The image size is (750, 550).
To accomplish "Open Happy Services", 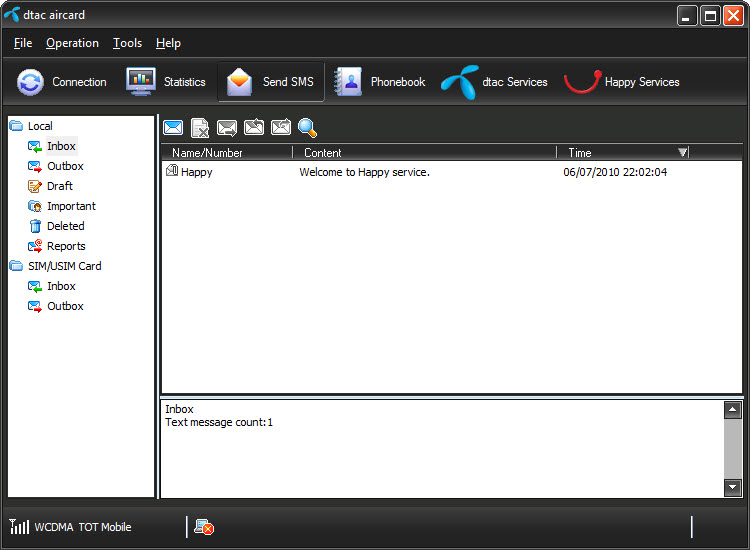I will click(621, 82).
